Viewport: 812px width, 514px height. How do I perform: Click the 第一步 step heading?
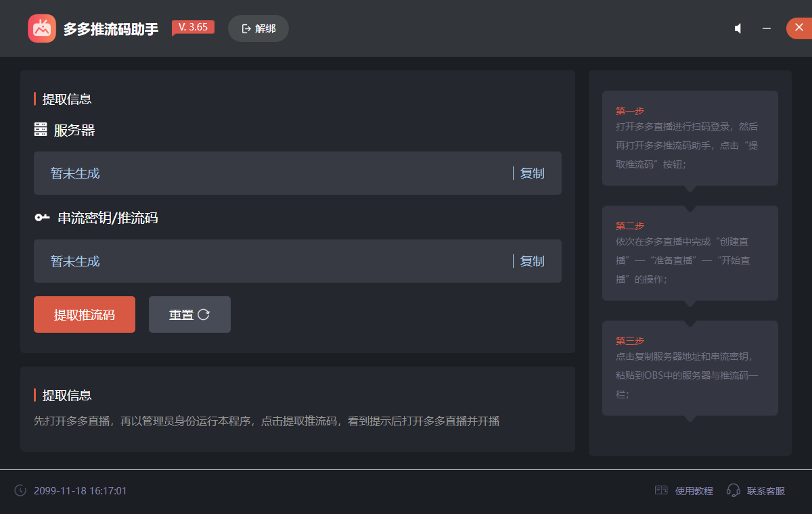(x=630, y=111)
